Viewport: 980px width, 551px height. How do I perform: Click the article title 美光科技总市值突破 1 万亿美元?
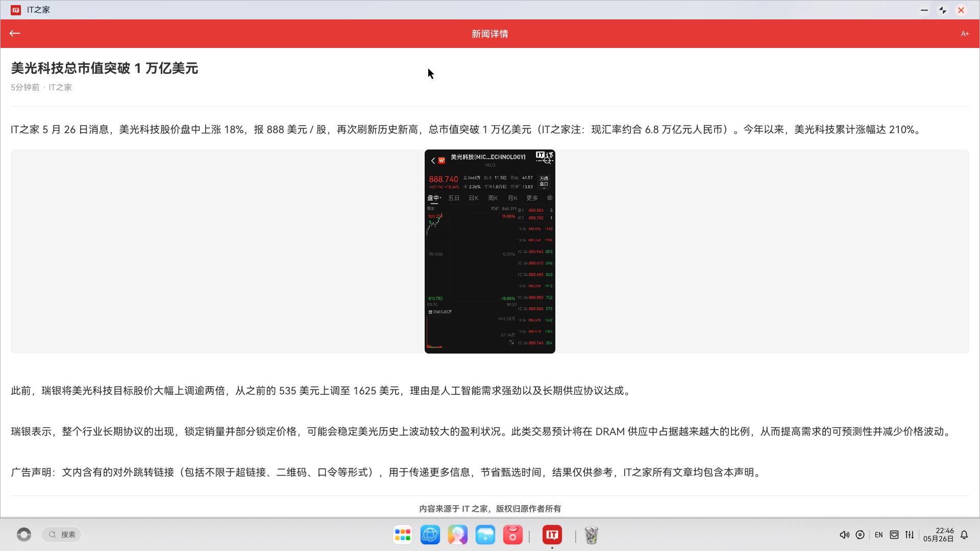(x=105, y=68)
